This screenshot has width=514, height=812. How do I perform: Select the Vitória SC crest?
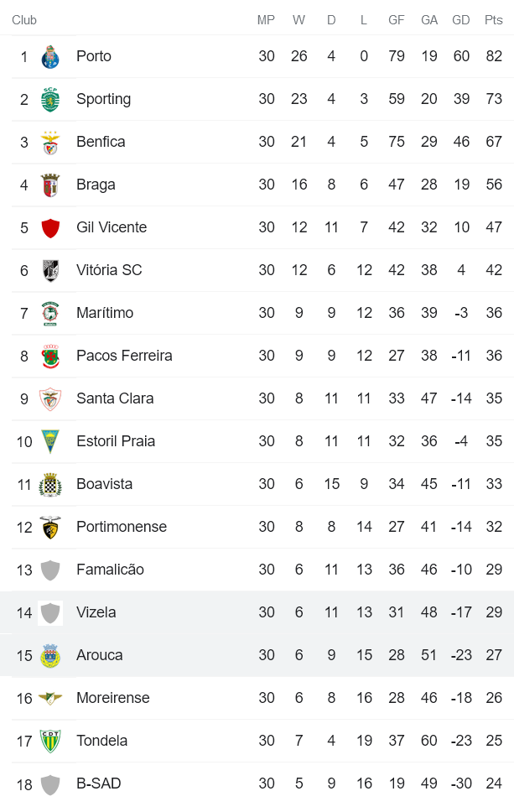point(50,271)
